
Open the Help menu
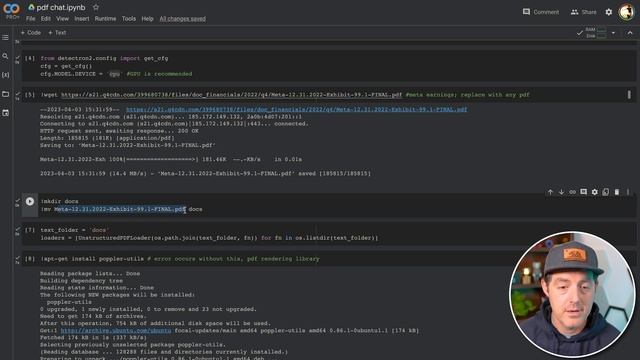[147, 19]
